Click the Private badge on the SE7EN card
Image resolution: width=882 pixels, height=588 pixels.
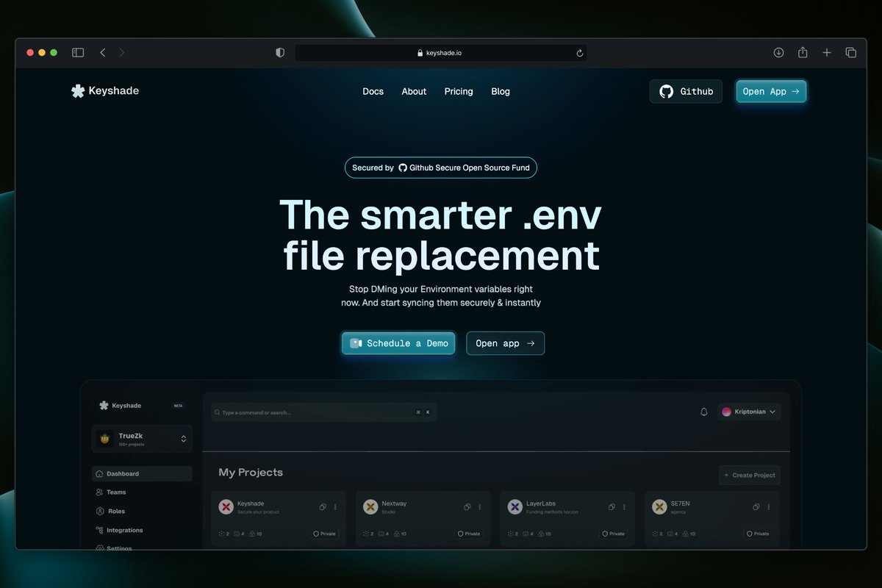click(x=759, y=534)
